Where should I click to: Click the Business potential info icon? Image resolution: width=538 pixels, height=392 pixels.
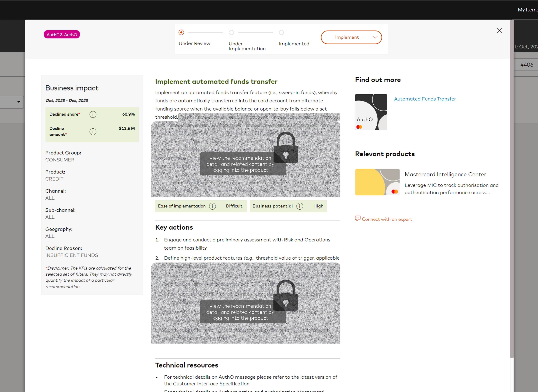(300, 206)
